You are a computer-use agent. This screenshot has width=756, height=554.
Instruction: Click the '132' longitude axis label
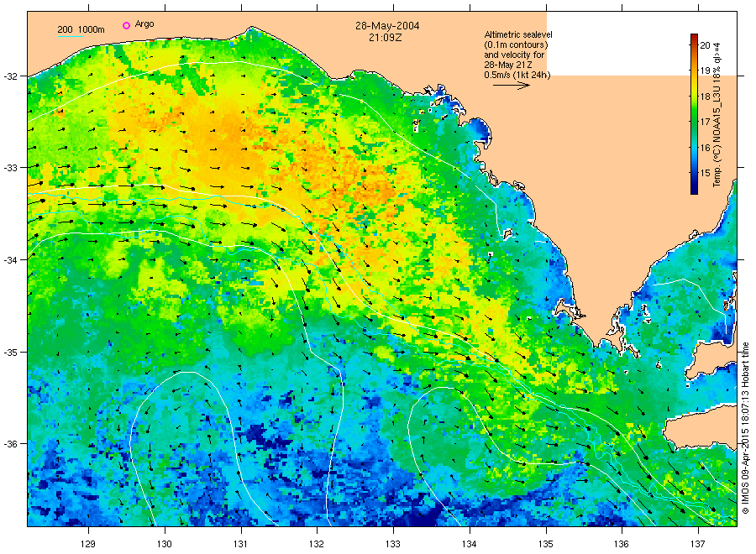click(x=317, y=544)
